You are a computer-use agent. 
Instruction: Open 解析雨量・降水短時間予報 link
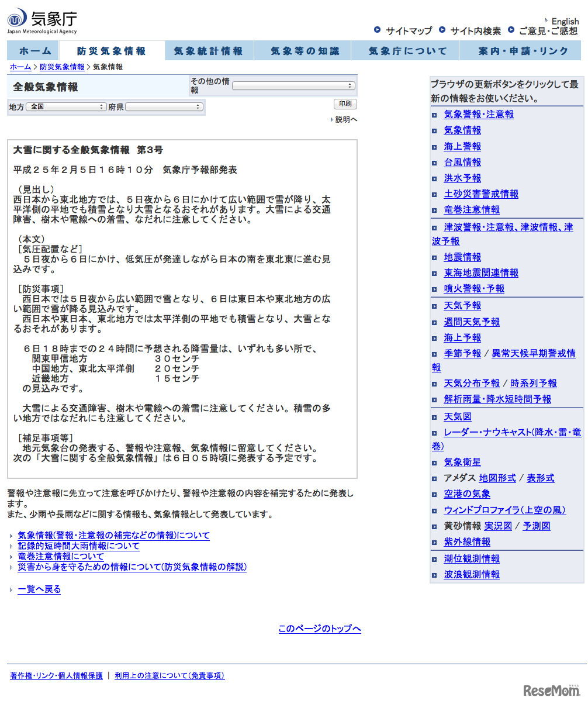tap(497, 399)
